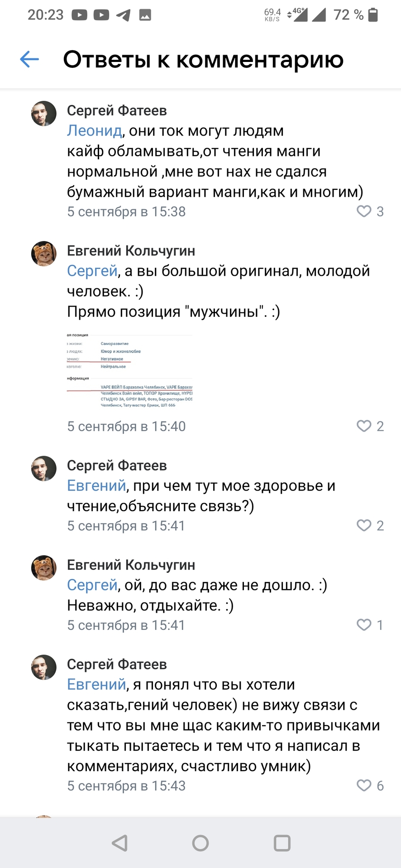Image resolution: width=401 pixels, height=868 pixels.
Task: Tap the timestamp '5 сентября в 15:38'
Action: click(x=126, y=212)
